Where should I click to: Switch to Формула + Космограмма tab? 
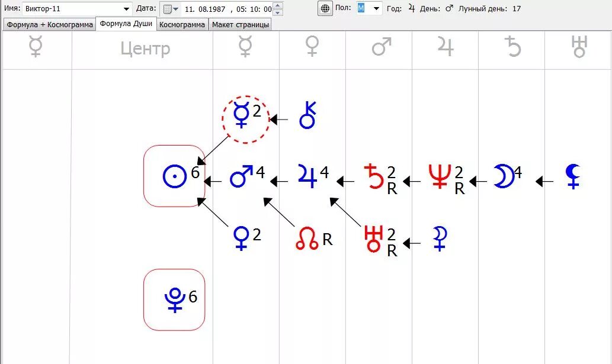50,24
